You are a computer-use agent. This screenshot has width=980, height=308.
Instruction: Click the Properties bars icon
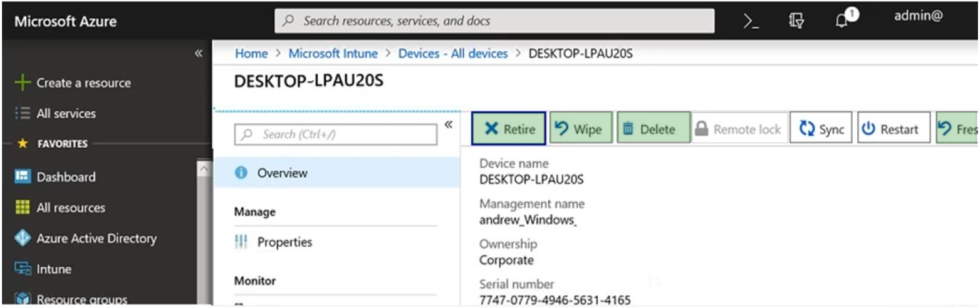(x=241, y=242)
